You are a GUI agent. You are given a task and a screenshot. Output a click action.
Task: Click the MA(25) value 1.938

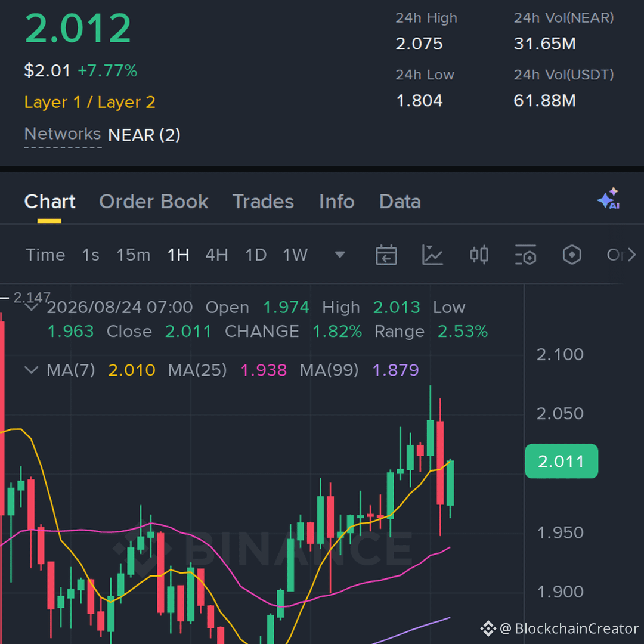tap(264, 370)
